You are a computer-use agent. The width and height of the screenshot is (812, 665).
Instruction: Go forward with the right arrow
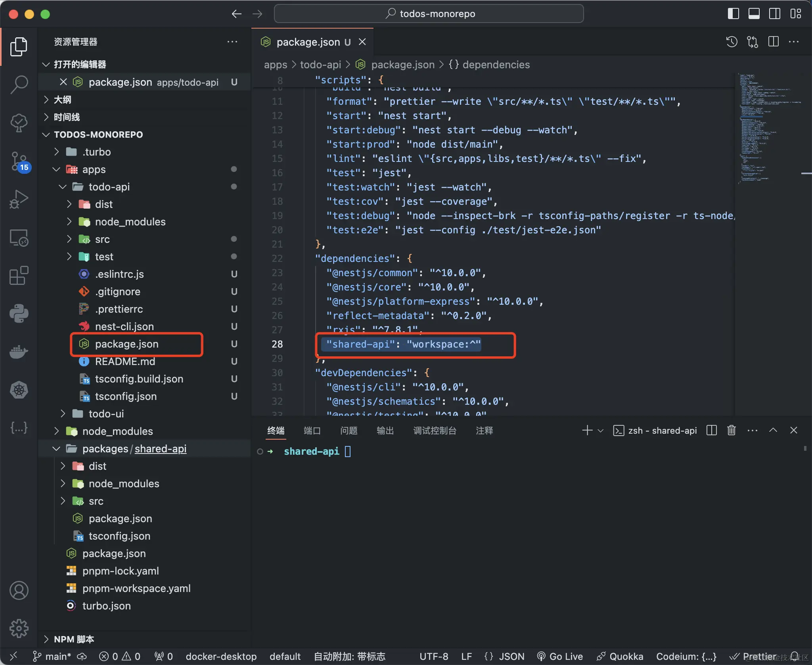[257, 14]
